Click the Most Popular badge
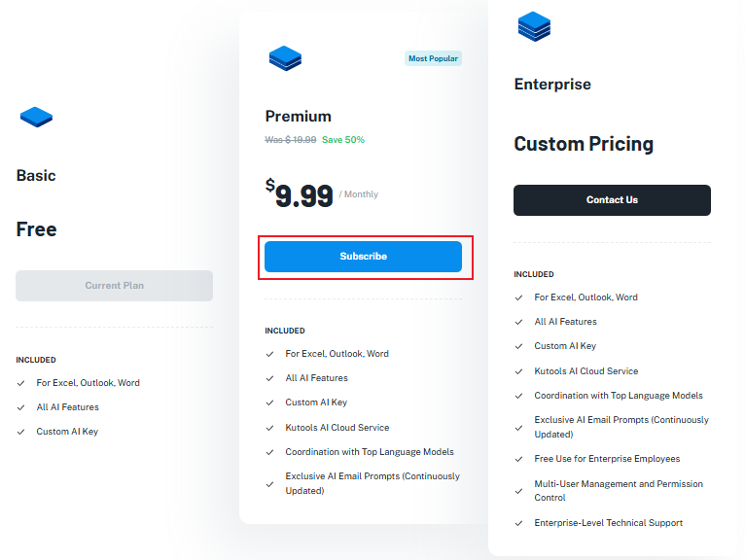Screen dimensions: 745x560 433,58
